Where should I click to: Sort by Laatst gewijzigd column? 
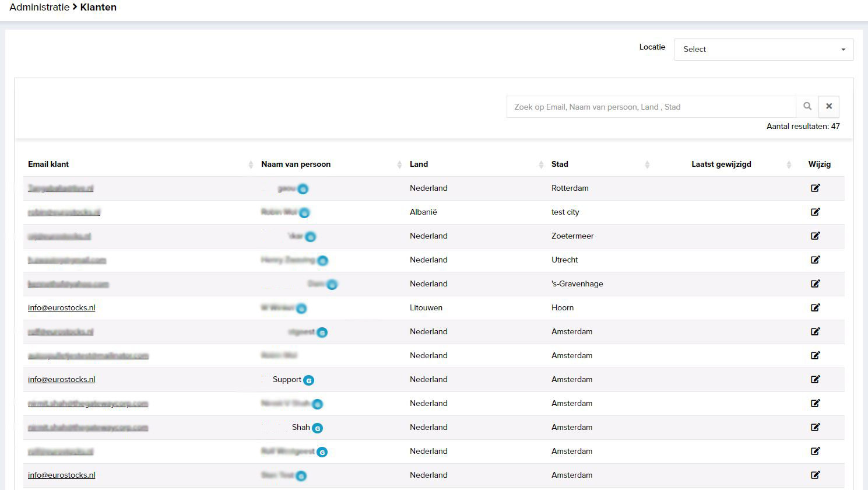click(x=721, y=164)
